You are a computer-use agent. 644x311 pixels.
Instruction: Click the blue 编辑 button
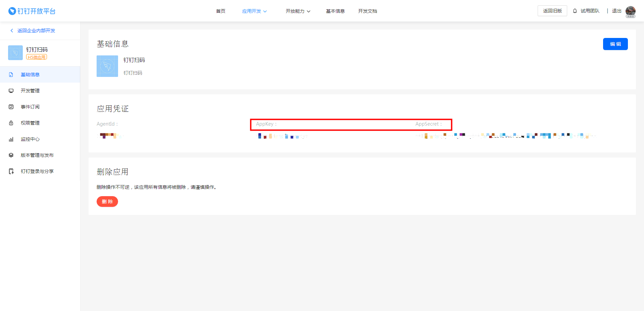tap(615, 44)
